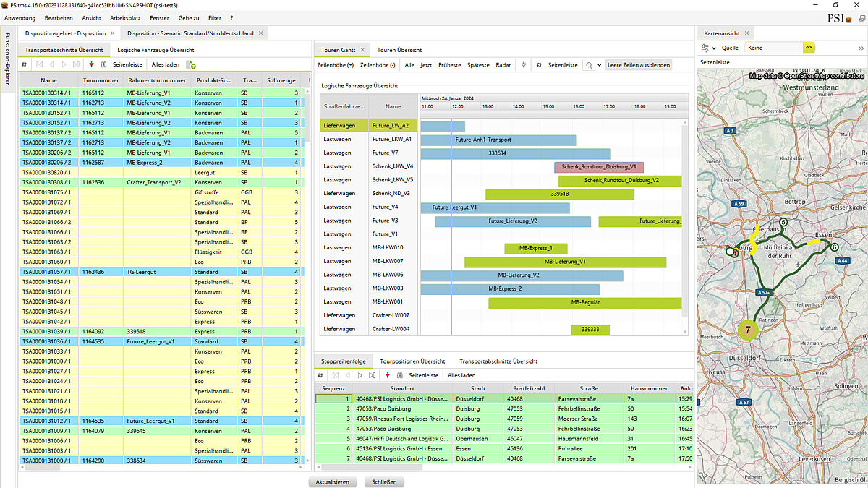Click the document help icon after Alles laden
868x488 pixels.
click(x=191, y=65)
